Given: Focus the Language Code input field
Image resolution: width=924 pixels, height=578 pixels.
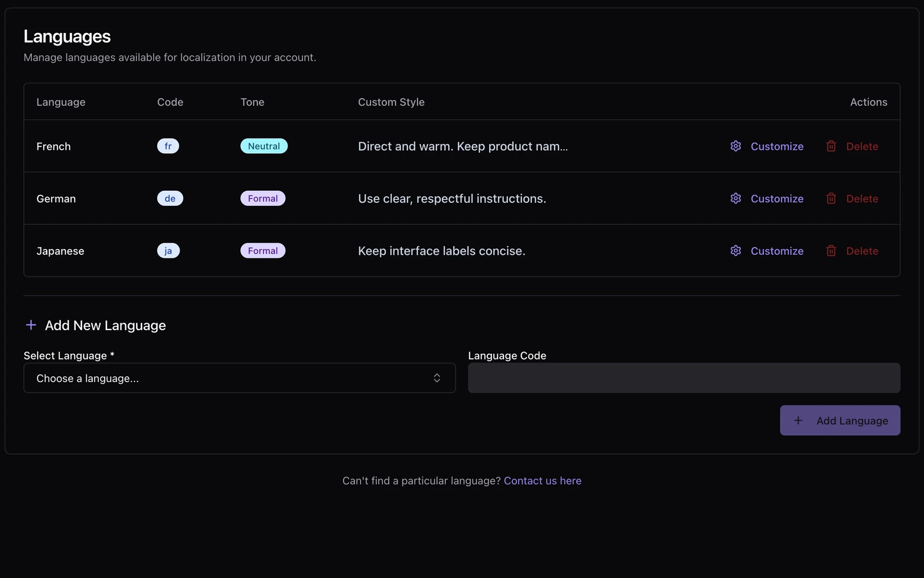Looking at the screenshot, I should click(x=684, y=378).
